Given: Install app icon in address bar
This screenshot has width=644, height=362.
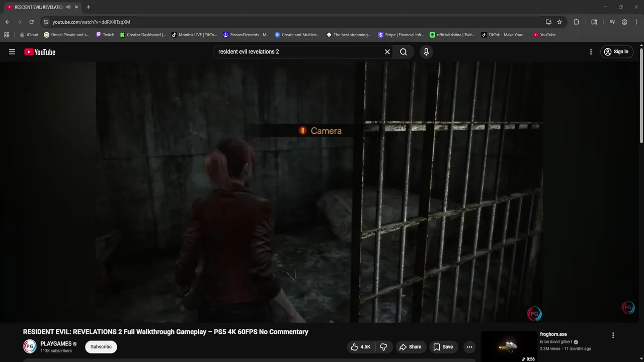Looking at the screenshot, I should pos(548,22).
